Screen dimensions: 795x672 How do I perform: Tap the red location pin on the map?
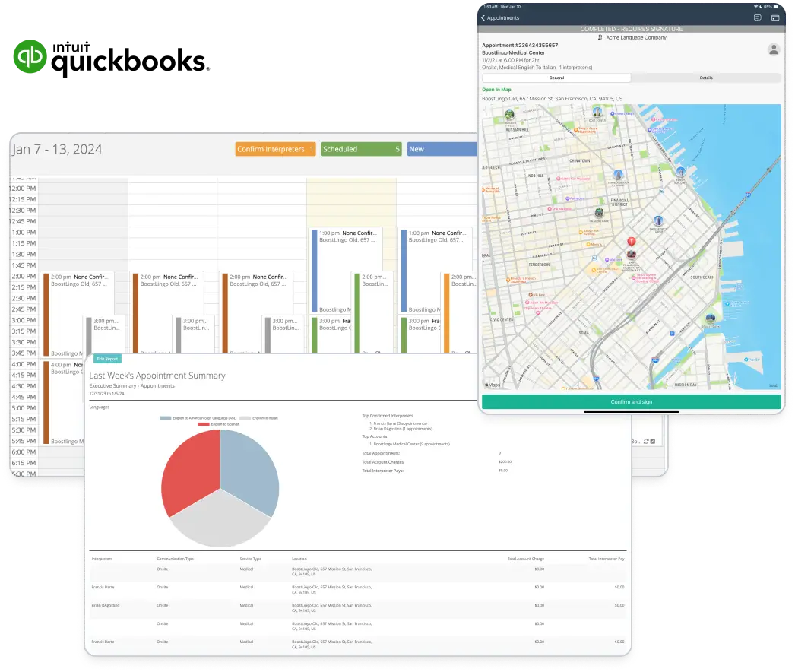tap(632, 242)
